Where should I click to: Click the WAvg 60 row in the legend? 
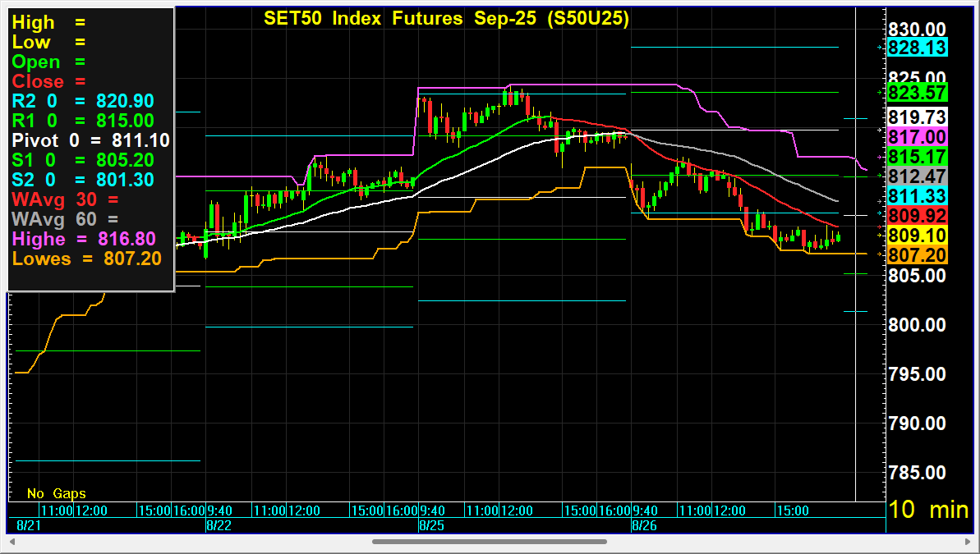[65, 219]
